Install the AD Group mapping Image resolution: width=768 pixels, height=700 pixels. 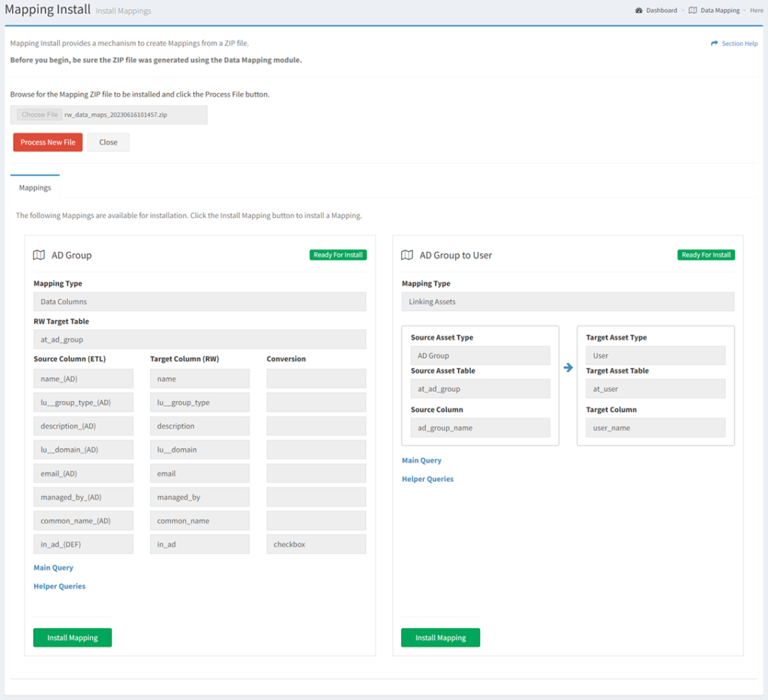tap(72, 637)
